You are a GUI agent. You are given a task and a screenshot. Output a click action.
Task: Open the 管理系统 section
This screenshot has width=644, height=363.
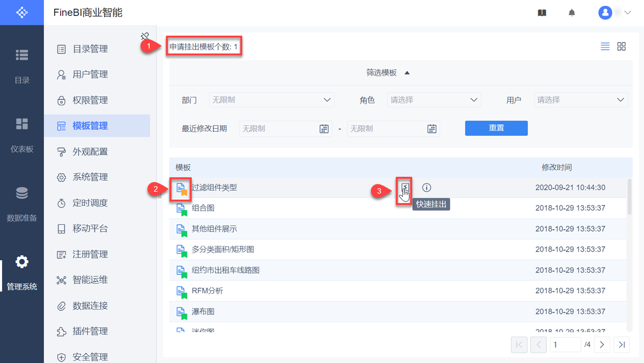(22, 273)
